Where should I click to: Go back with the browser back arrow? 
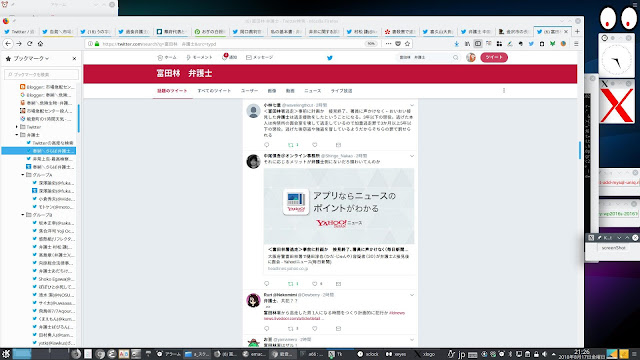click(8, 44)
